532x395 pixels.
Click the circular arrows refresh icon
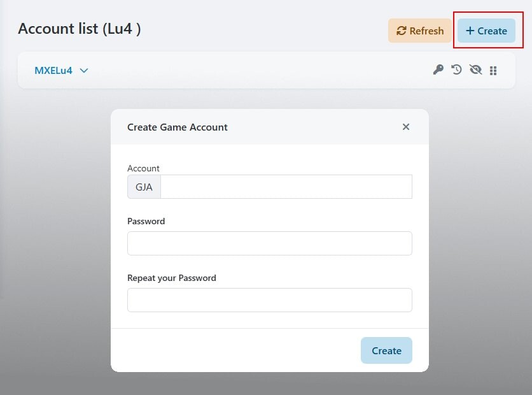402,31
